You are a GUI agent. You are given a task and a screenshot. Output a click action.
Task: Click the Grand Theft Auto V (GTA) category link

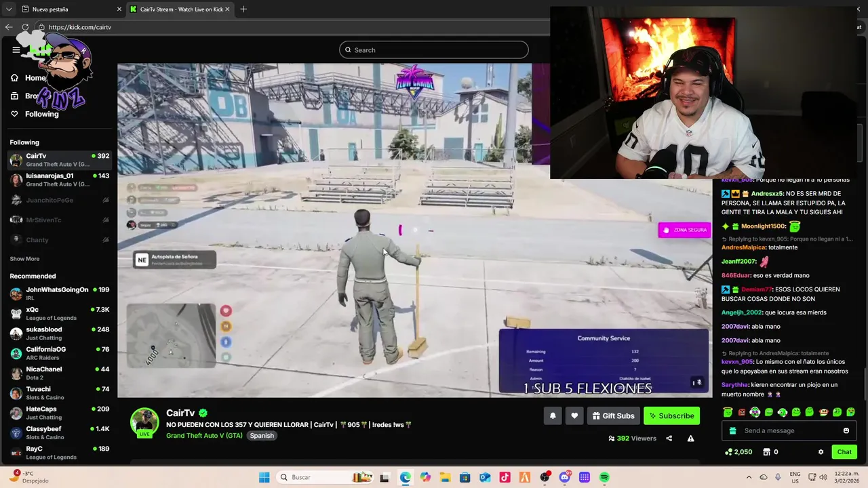click(204, 435)
